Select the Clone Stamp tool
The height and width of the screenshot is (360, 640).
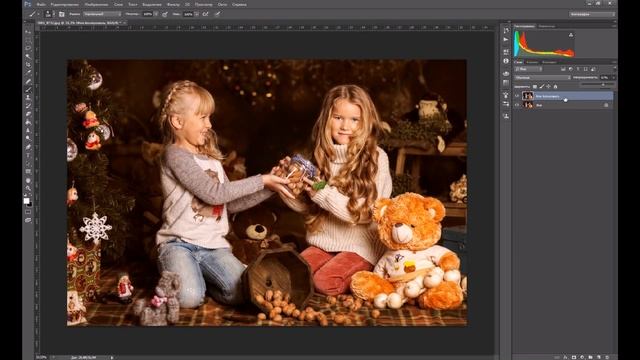pyautogui.click(x=27, y=98)
